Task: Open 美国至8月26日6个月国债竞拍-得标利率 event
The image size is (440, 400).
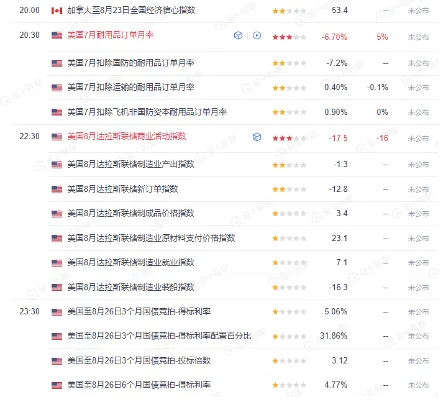Action: 139,385
